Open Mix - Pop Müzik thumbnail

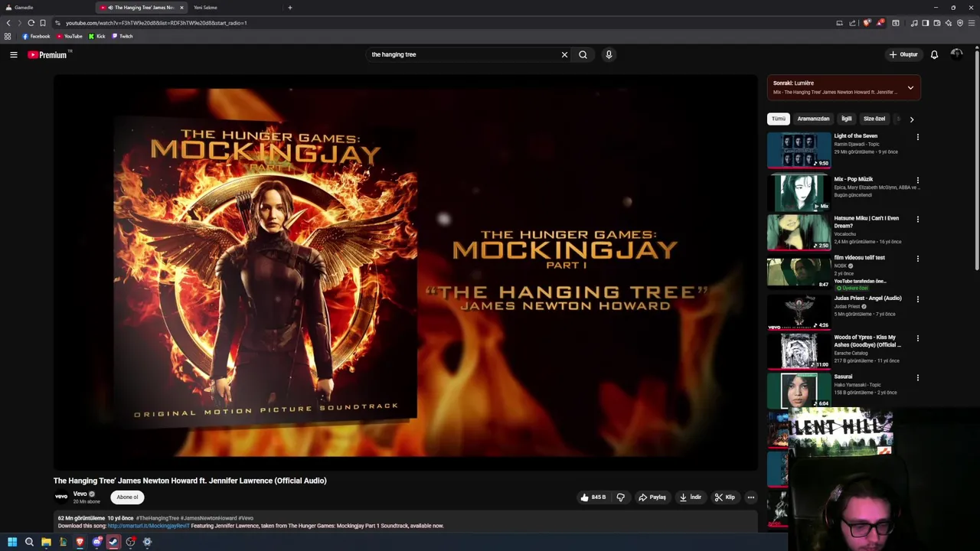[x=799, y=193]
